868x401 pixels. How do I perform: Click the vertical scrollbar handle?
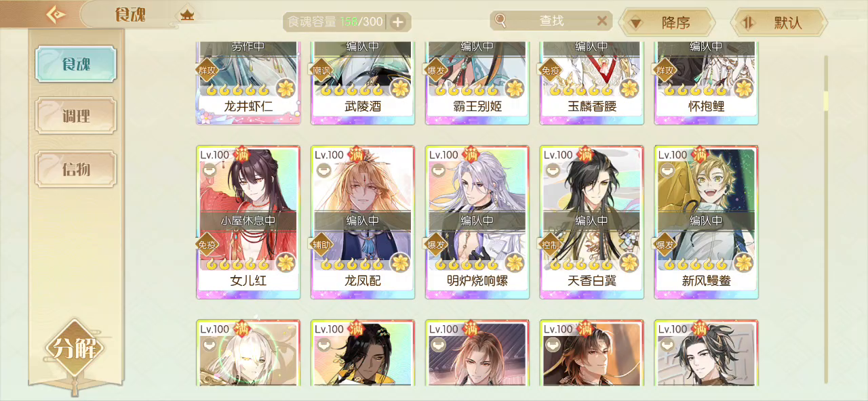pos(826,100)
